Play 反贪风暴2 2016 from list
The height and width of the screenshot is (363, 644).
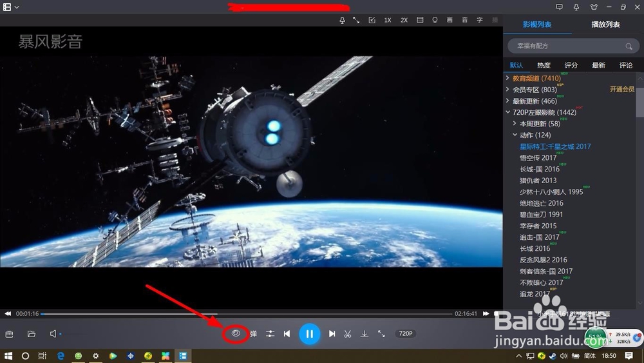point(544,260)
